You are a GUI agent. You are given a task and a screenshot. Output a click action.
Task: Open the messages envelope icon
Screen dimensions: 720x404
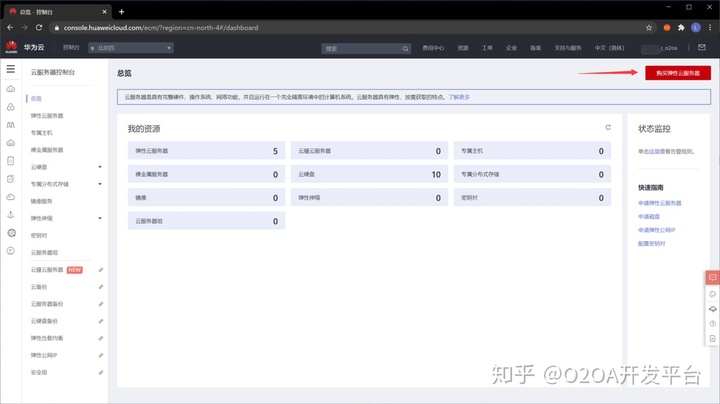pyautogui.click(x=702, y=47)
